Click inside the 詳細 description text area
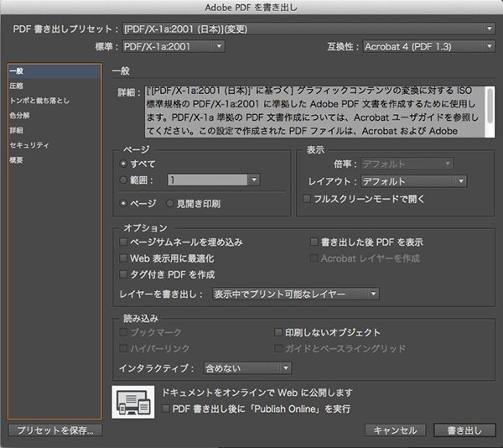503x448 pixels. tap(316, 112)
